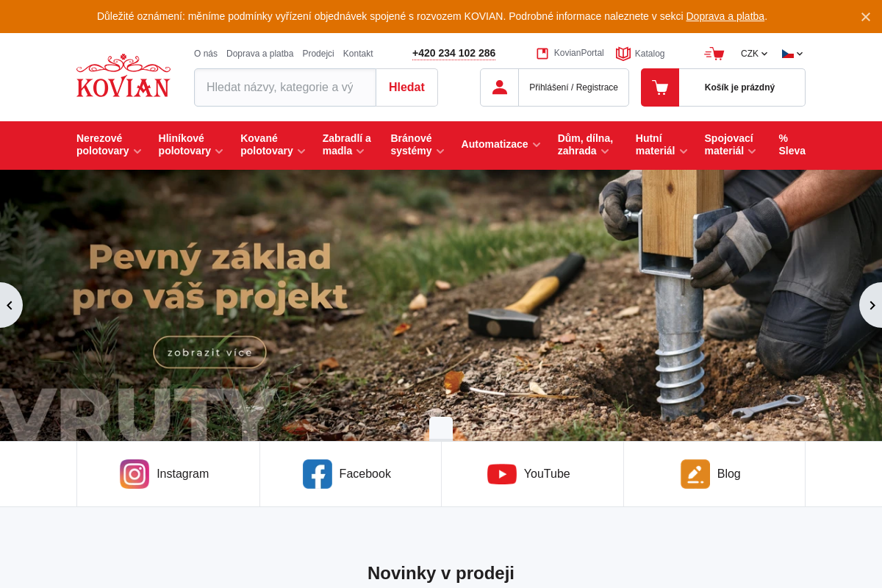The image size is (882, 588).
Task: Go to the next carousel slide
Action: 871,305
